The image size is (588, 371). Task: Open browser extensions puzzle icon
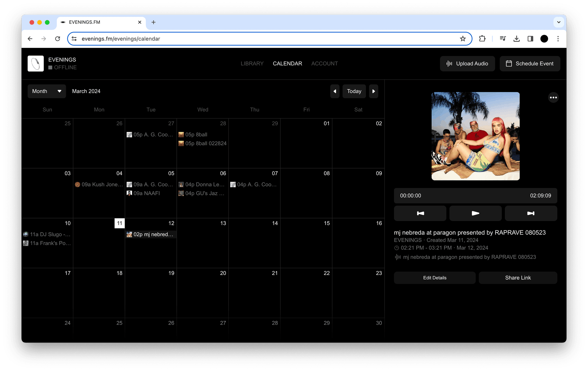point(482,39)
